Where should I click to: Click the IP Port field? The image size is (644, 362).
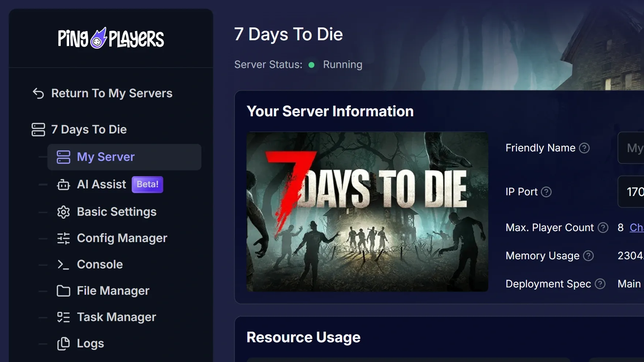tap(631, 192)
